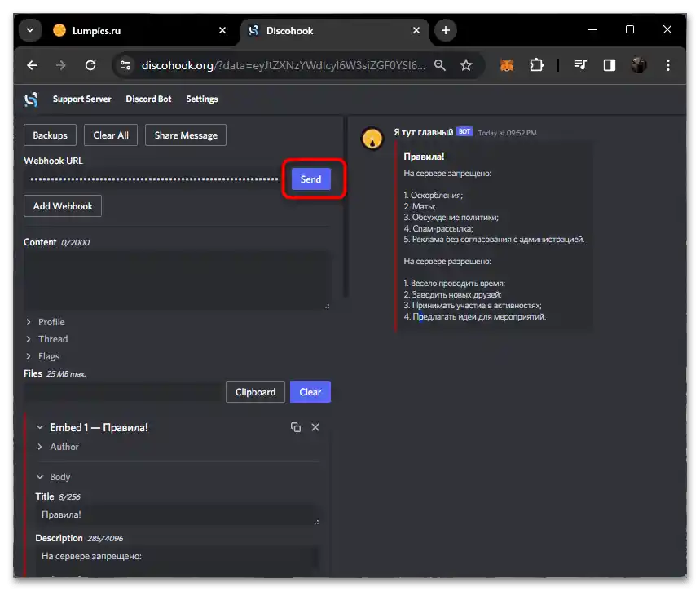This screenshot has height=591, width=700.
Task: Open the tab search dropdown arrow
Action: tap(30, 30)
